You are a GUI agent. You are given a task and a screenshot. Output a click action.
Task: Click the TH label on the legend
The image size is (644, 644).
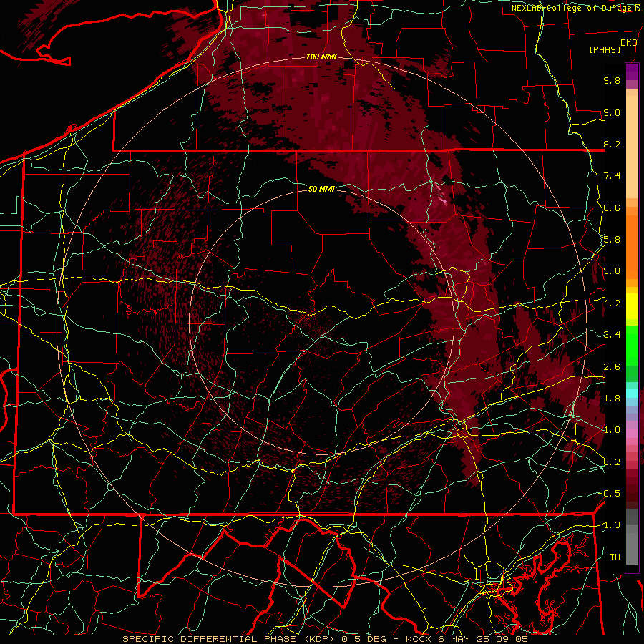point(615,557)
